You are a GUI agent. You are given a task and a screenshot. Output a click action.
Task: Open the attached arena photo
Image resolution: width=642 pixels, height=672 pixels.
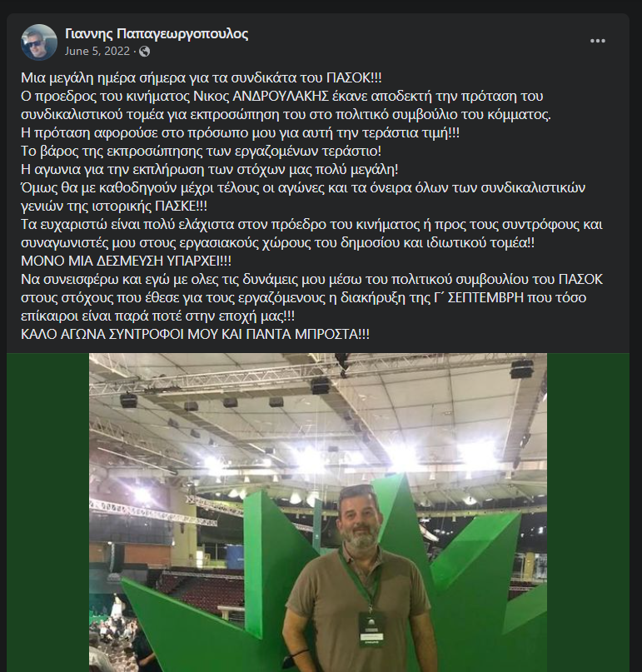click(x=317, y=512)
